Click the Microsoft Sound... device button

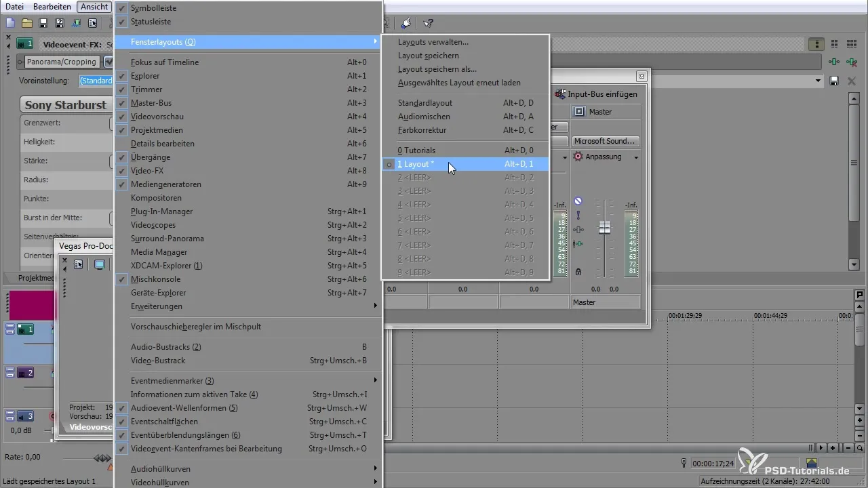[x=606, y=141]
